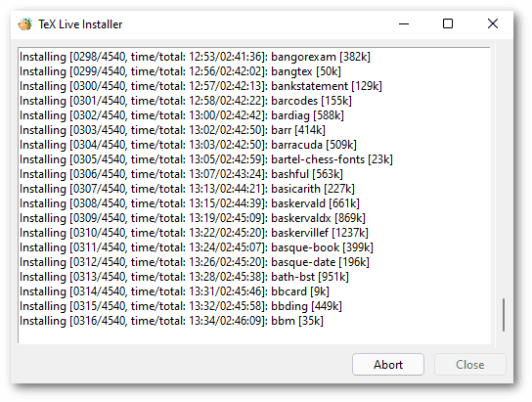The height and width of the screenshot is (402, 532).
Task: Abort the TeX Live installation
Action: pos(388,365)
